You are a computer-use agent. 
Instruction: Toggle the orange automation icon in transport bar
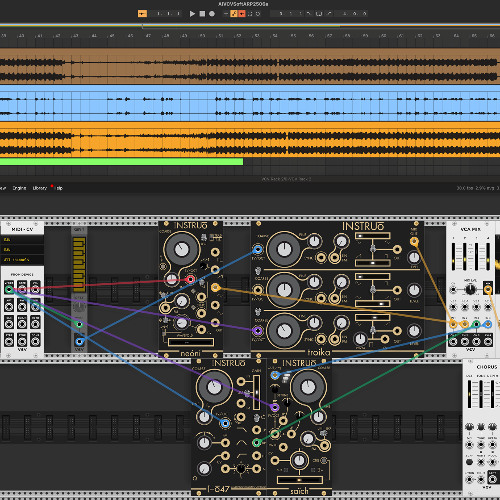[x=234, y=14]
